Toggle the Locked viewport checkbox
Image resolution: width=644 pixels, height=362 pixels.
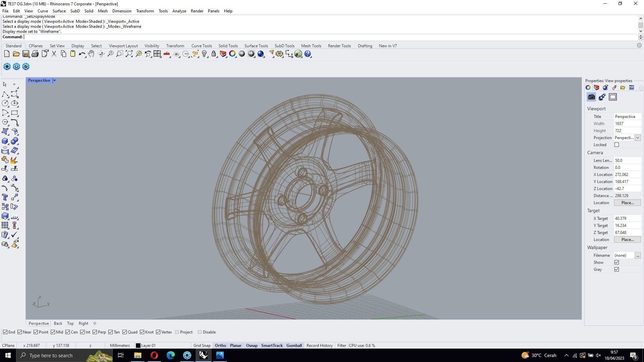pos(616,145)
